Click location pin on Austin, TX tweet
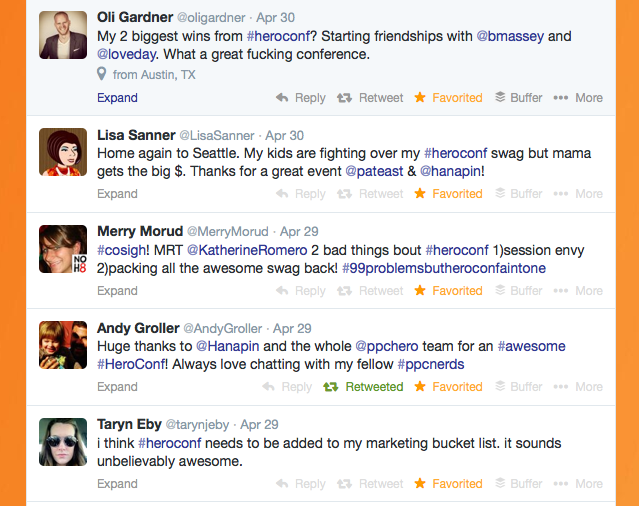The height and width of the screenshot is (506, 639). click(101, 74)
